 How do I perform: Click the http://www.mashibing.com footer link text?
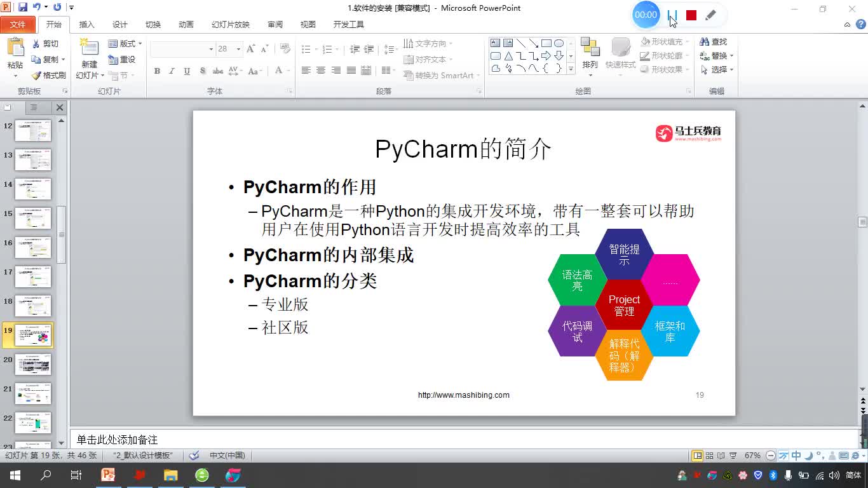464,395
